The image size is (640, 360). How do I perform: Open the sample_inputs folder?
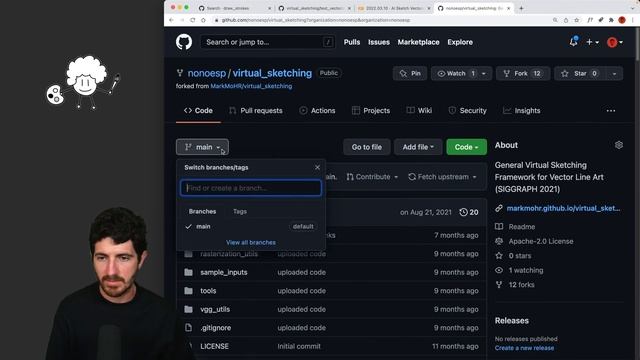(x=224, y=272)
